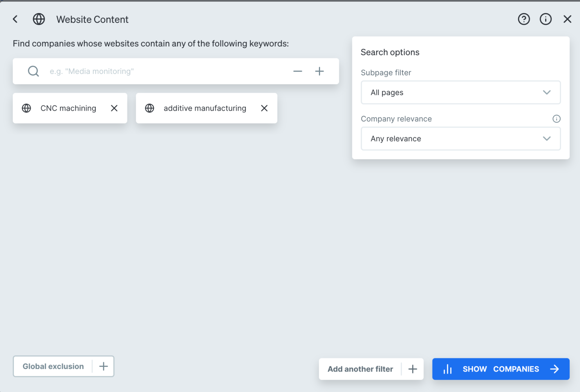The image size is (580, 392).
Task: Remove the additive manufacturing keyword
Action: (x=264, y=108)
